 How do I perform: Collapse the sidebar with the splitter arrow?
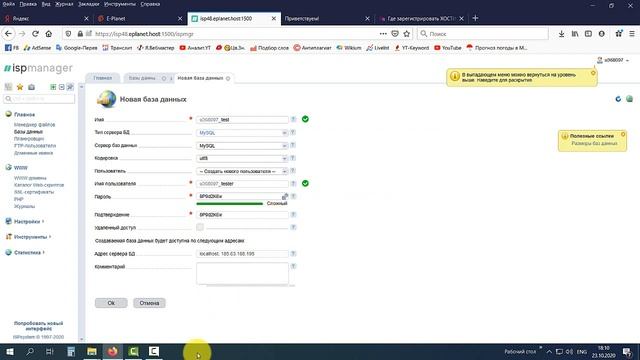click(81, 87)
